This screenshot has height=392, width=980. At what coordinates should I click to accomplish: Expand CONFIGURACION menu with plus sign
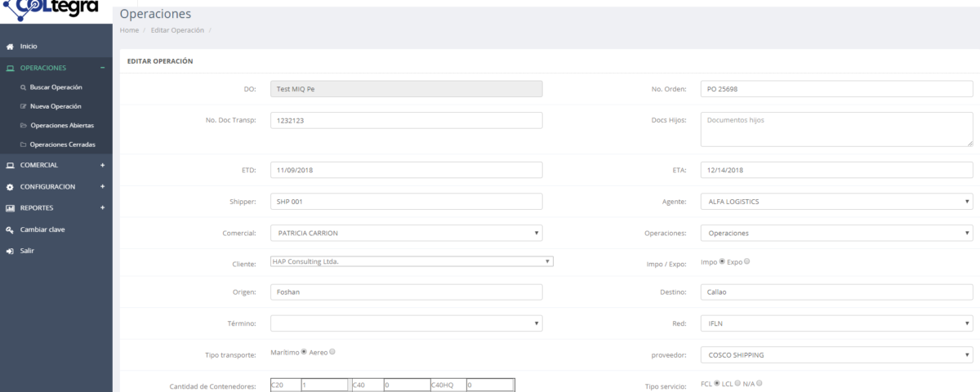[102, 186]
